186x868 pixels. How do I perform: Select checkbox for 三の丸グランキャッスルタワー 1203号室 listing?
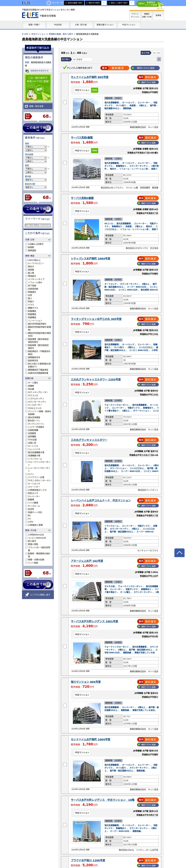click(x=65, y=405)
